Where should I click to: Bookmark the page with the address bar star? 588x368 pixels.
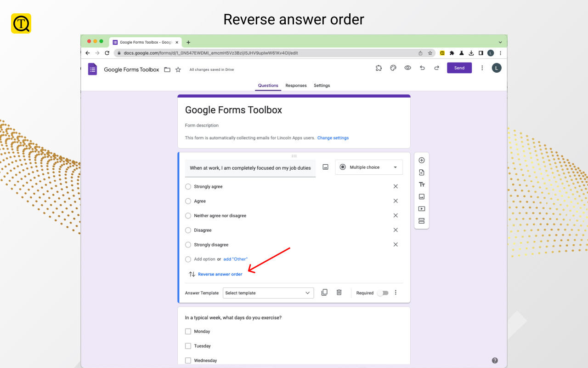click(x=430, y=53)
